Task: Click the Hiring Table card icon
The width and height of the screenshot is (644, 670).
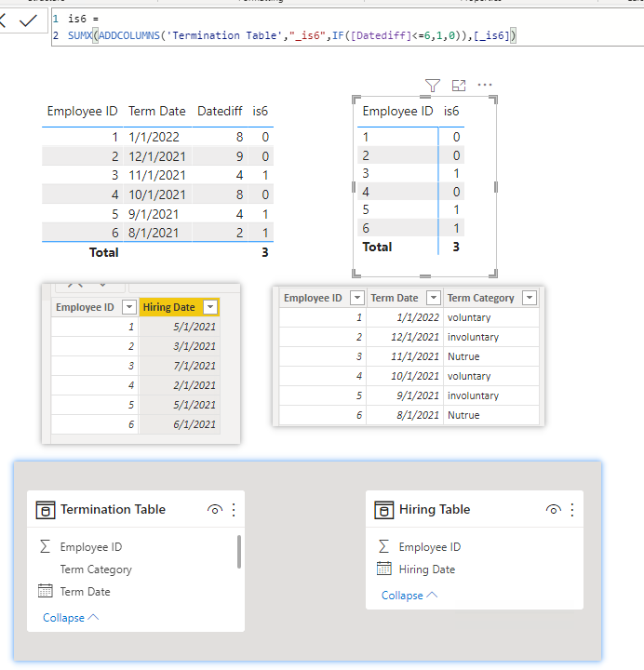Action: (383, 510)
